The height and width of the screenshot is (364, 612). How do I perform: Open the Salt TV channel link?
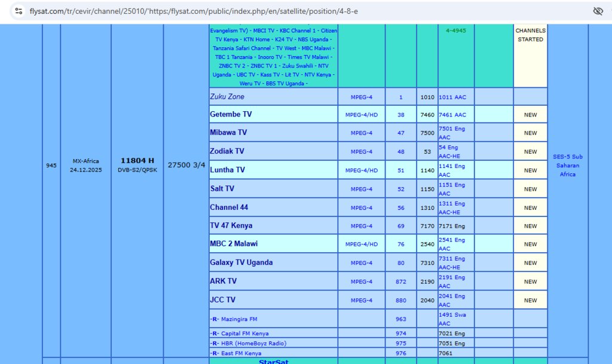222,189
